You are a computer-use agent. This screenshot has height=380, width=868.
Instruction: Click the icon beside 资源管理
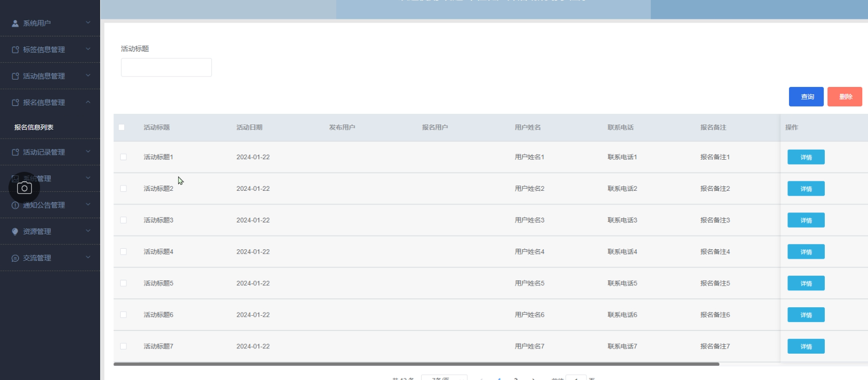click(15, 231)
